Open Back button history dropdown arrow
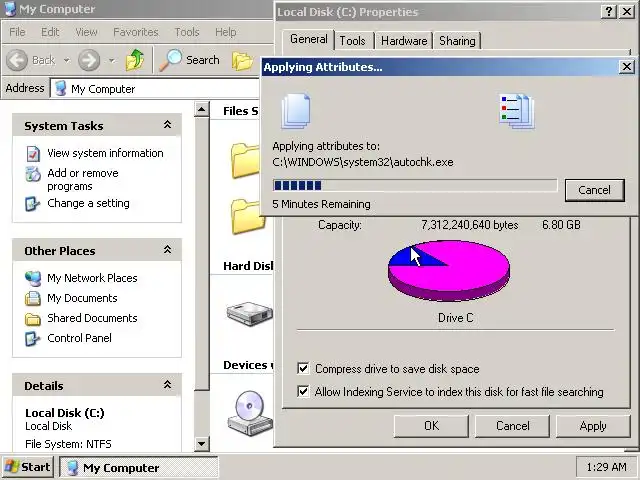640x480 pixels. click(67, 61)
